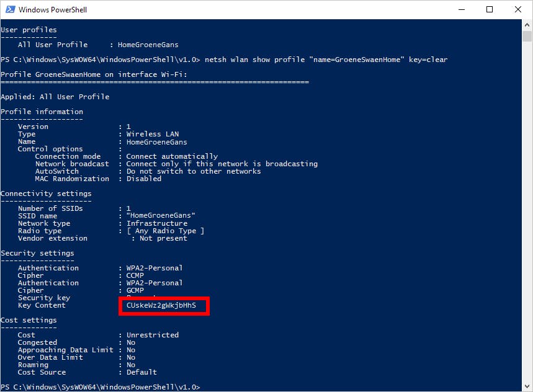Click the first 'WPA2-Personal' authentication value
The height and width of the screenshot is (392, 533).
(x=155, y=268)
